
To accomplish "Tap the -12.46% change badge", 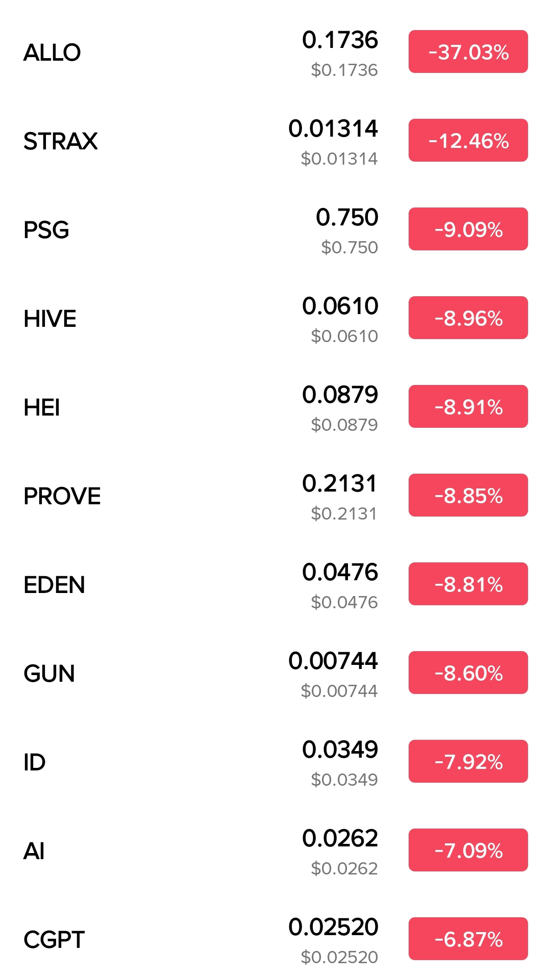I will pos(468,140).
